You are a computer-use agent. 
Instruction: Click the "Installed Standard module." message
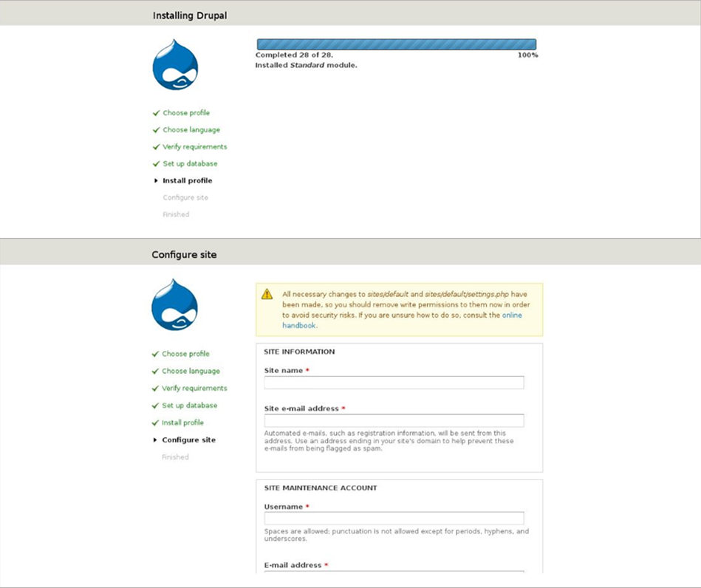click(x=307, y=65)
